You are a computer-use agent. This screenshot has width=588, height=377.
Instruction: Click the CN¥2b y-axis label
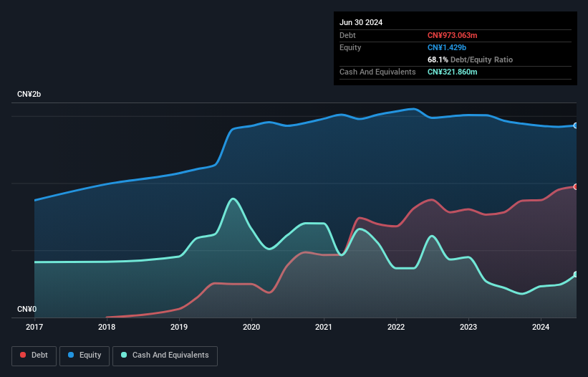point(29,94)
